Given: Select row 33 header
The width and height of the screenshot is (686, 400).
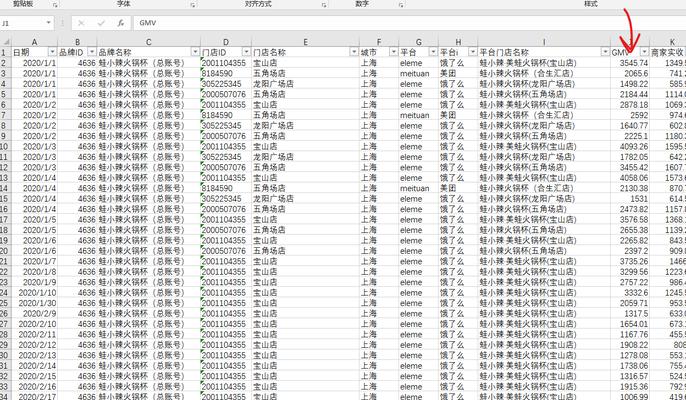Looking at the screenshot, I should tap(5, 386).
